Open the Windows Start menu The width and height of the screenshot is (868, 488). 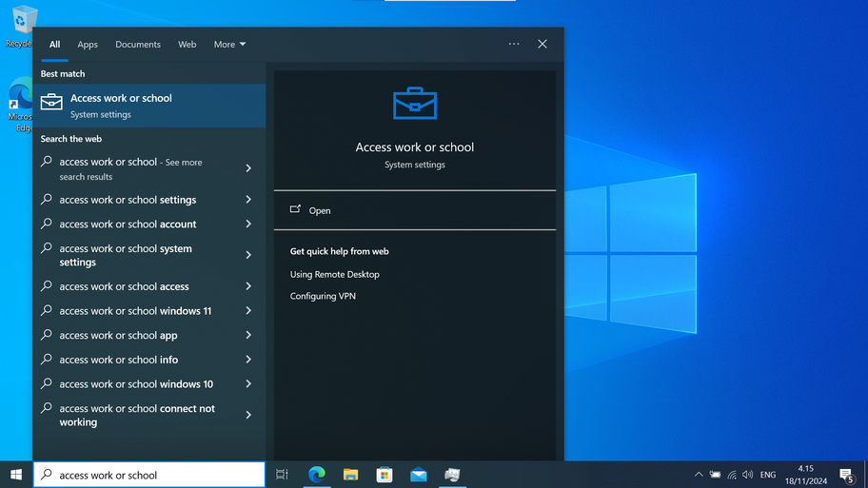click(x=16, y=474)
